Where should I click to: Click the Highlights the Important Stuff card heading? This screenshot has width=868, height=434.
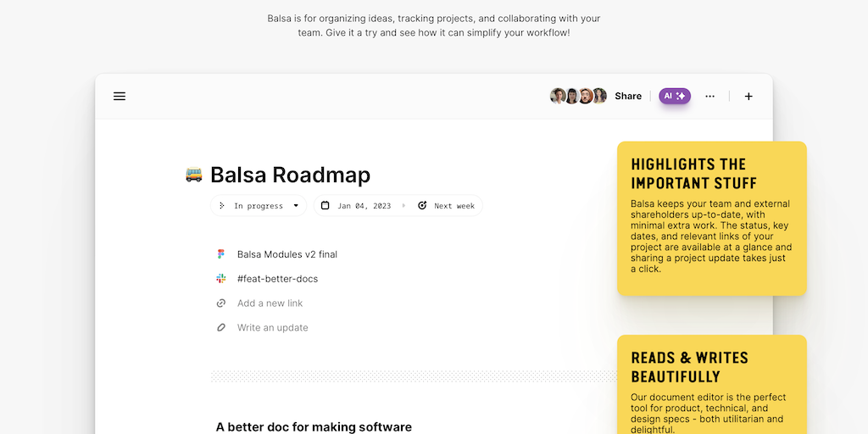coord(693,173)
